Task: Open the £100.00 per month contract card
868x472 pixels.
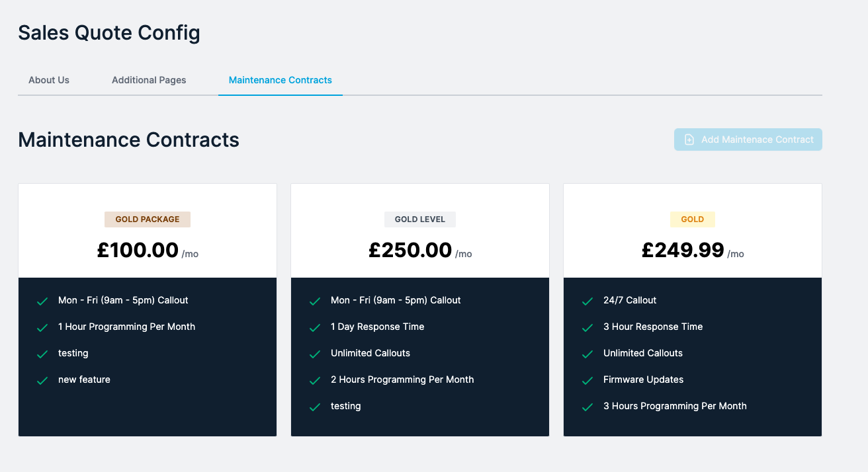Action: pos(148,310)
